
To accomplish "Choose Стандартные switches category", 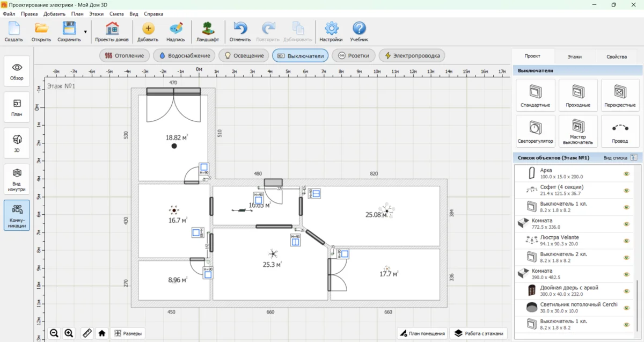I will click(535, 95).
